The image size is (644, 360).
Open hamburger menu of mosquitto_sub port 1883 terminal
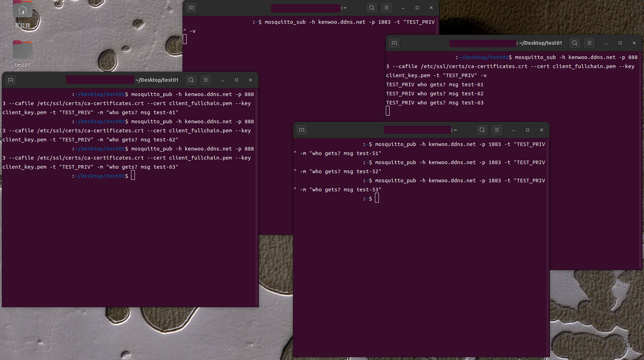pyautogui.click(x=386, y=8)
